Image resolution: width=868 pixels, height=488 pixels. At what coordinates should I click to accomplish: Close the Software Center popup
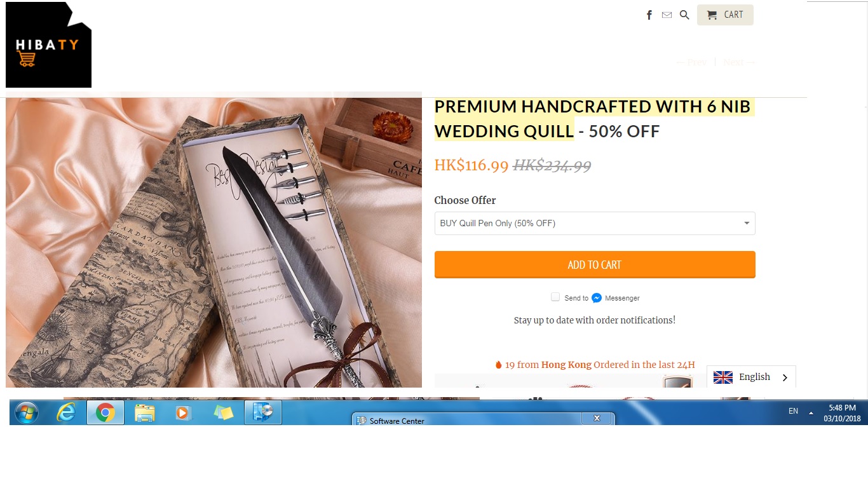[597, 418]
